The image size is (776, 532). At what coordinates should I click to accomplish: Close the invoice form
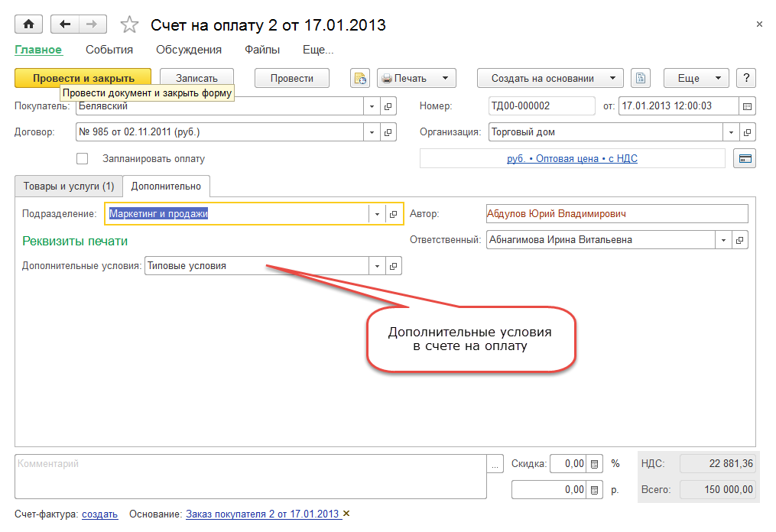(x=759, y=24)
